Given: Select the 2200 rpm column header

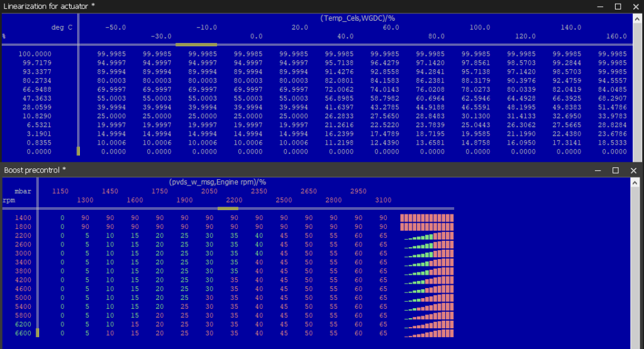Looking at the screenshot, I should 234,201.
